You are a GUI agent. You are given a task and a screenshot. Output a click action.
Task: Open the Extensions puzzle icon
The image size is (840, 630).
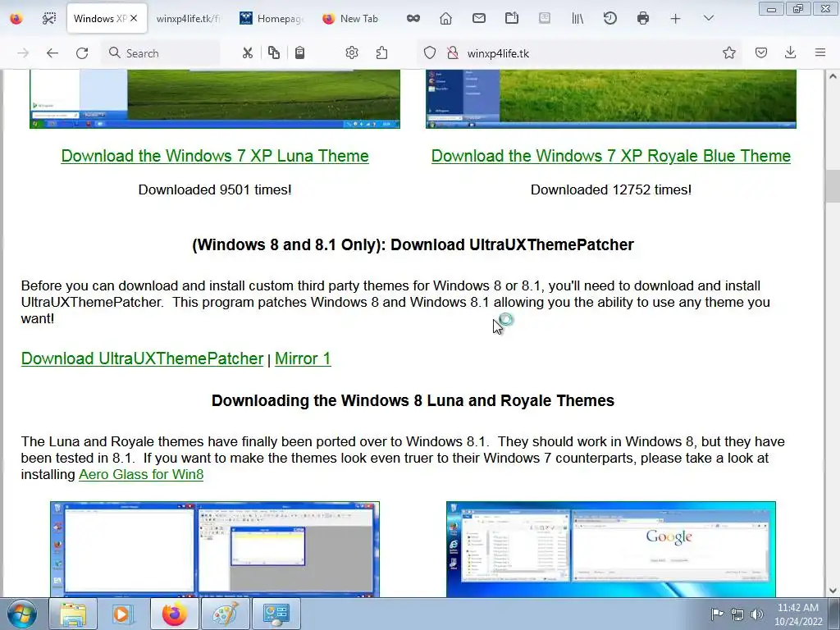(x=382, y=53)
